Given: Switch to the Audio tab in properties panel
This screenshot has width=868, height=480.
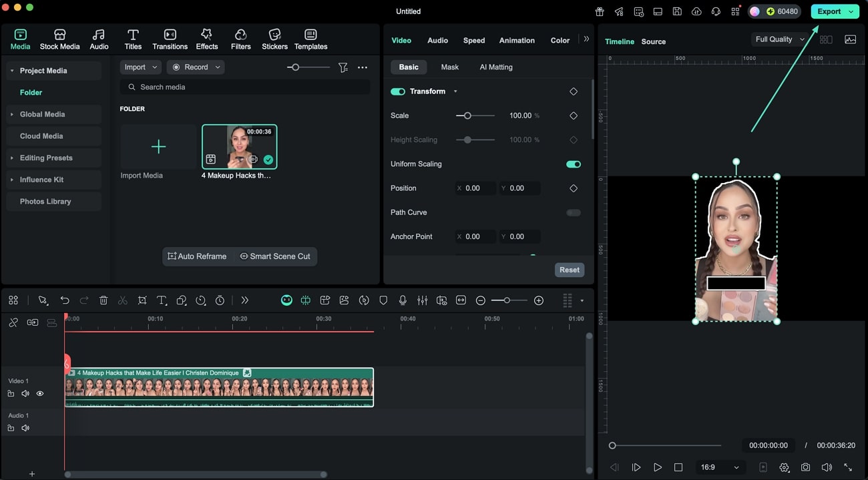Looking at the screenshot, I should 437,40.
